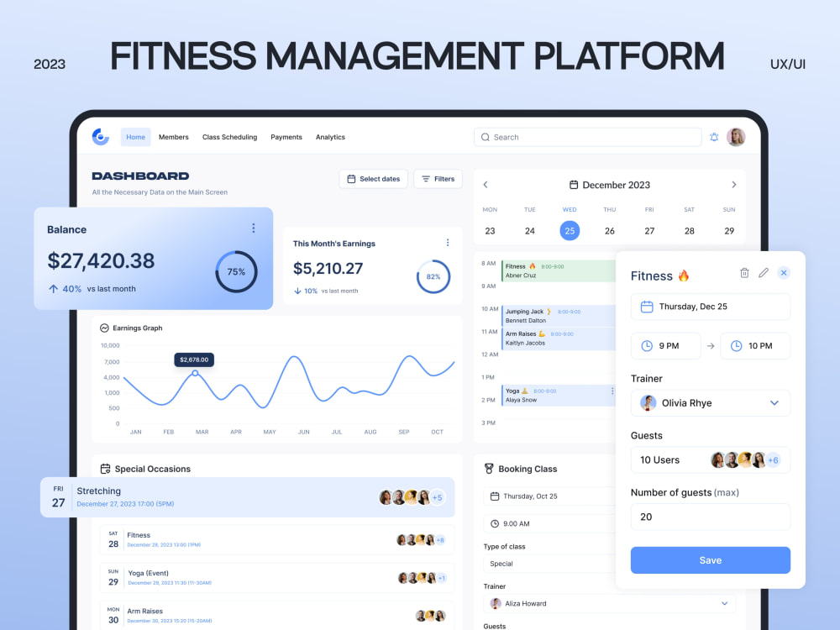840x630 pixels.
Task: Select Saturday 28 in calendar
Action: [690, 231]
